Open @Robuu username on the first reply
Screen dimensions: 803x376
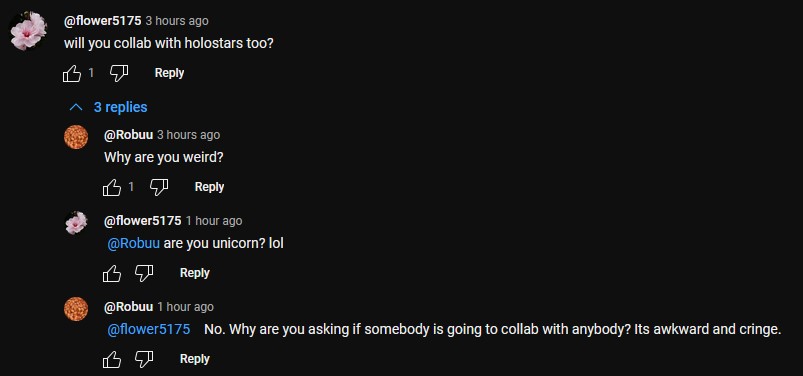tap(129, 135)
